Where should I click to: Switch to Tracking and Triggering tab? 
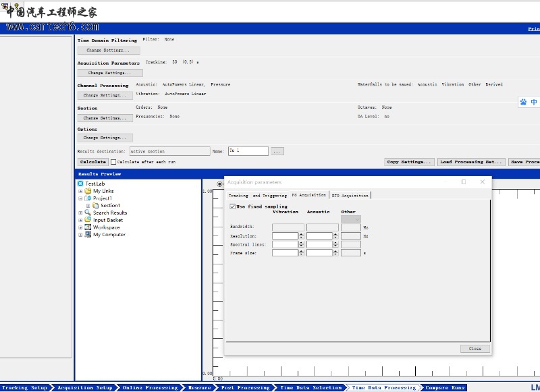click(x=258, y=195)
